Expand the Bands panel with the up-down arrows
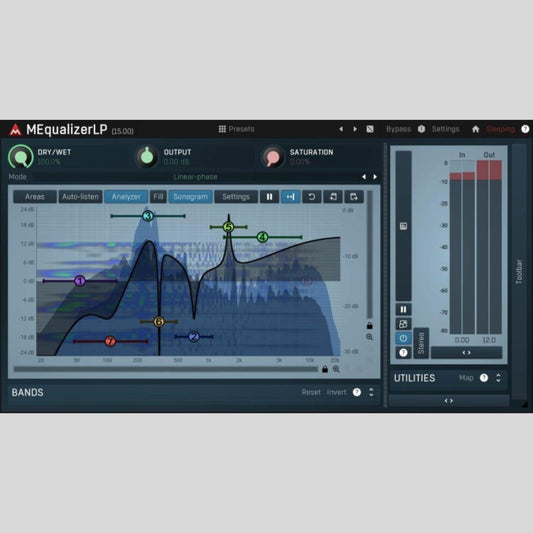This screenshot has width=533, height=533. 371,392
